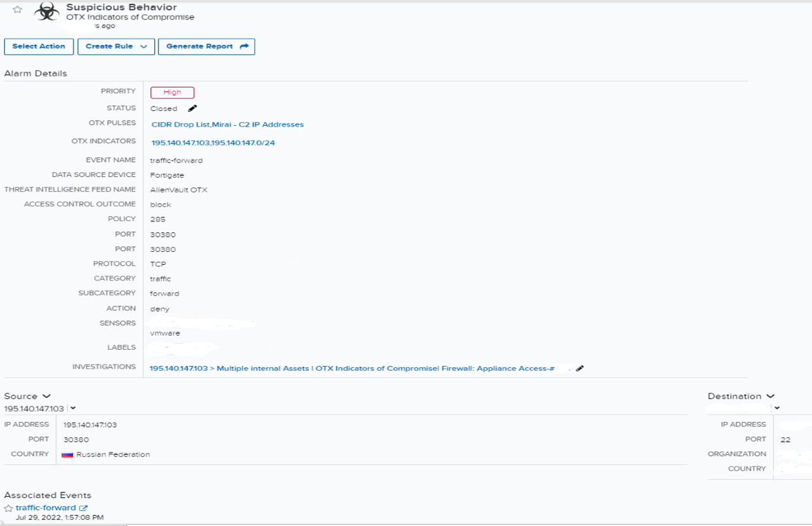Toggle the star beside traffic-forward event
The height and width of the screenshot is (526, 812).
click(10, 507)
